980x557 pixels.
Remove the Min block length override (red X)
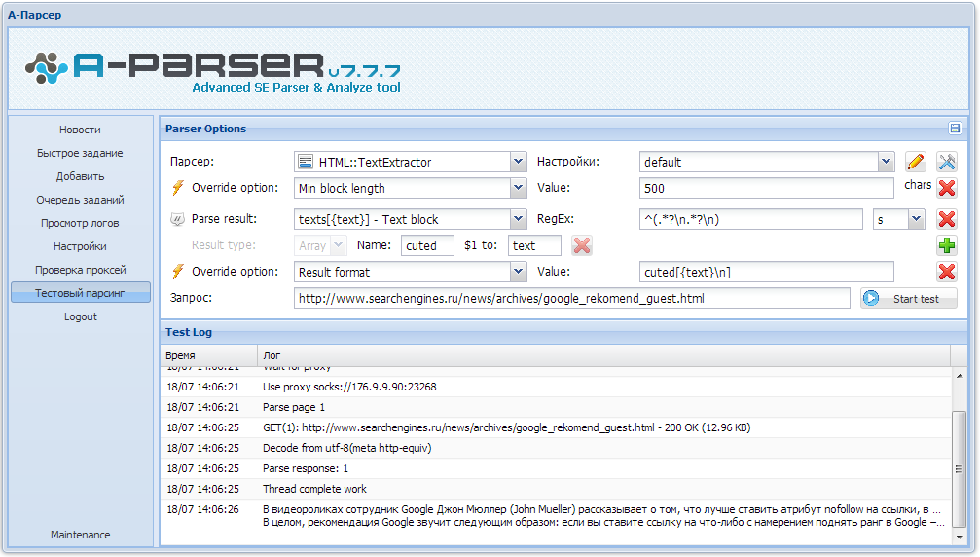[x=947, y=188]
